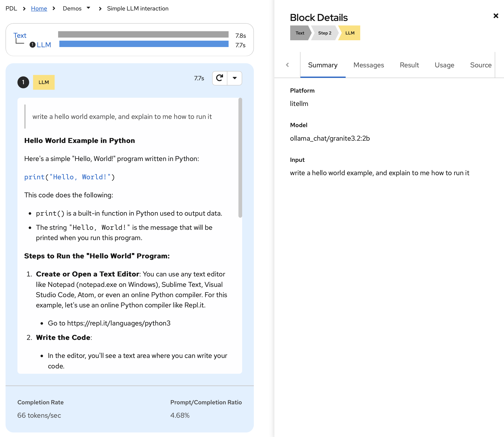Click the Simple LLM interaction breadcrumb
This screenshot has width=504, height=437.
(138, 9)
